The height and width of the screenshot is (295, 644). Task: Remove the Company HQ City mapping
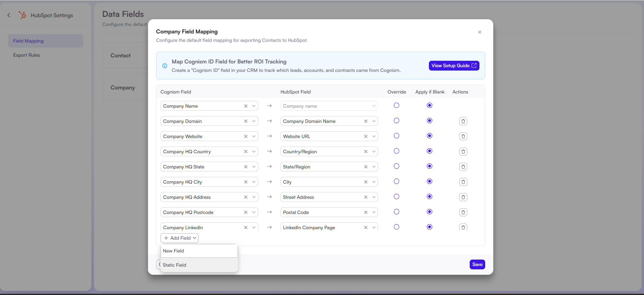click(463, 182)
